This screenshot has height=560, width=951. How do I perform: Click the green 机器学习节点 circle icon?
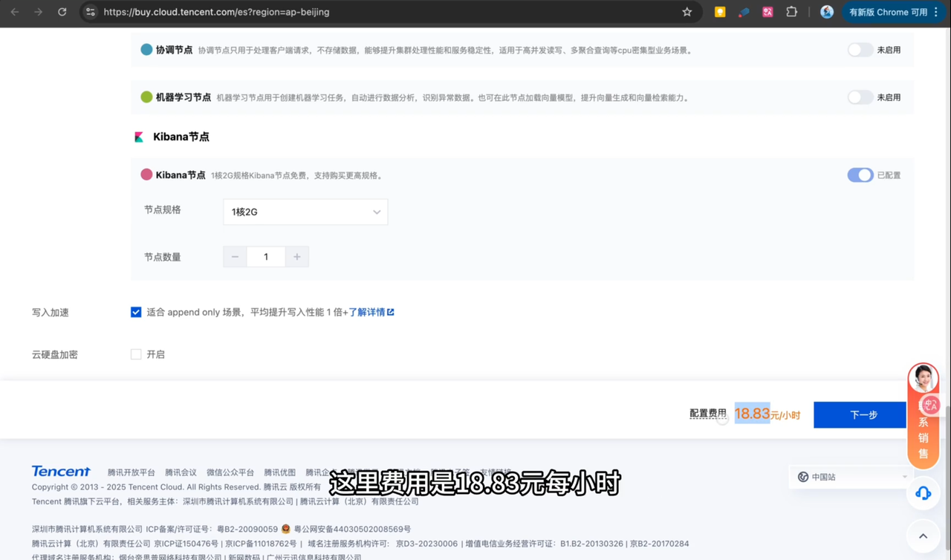click(x=146, y=97)
